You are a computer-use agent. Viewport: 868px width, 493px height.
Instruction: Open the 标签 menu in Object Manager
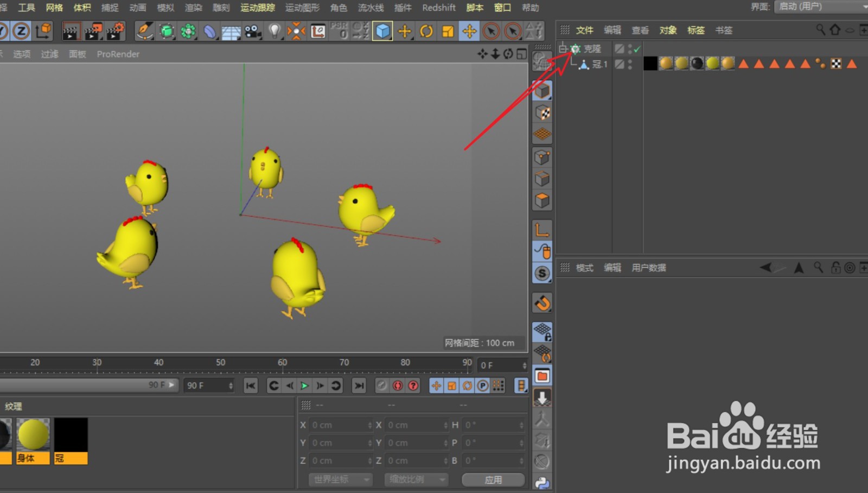click(x=695, y=30)
